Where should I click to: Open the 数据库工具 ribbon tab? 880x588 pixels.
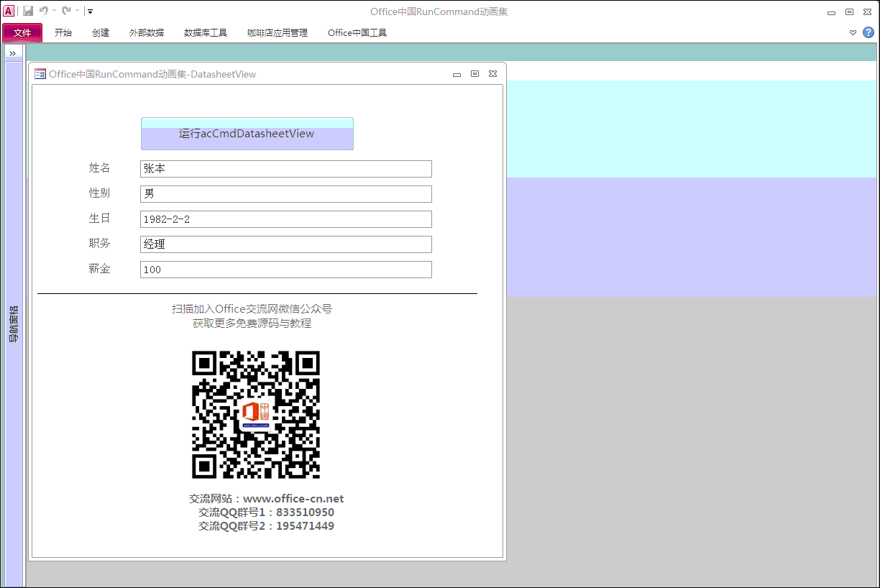206,32
